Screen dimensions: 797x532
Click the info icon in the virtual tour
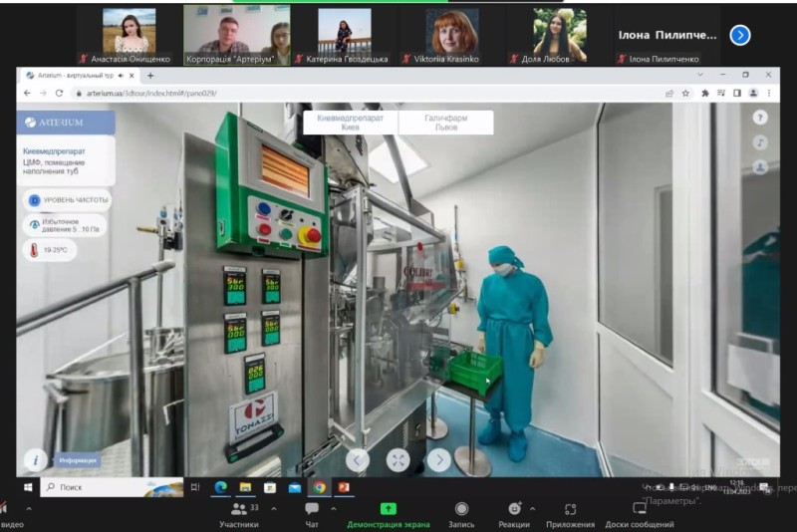coord(36,460)
